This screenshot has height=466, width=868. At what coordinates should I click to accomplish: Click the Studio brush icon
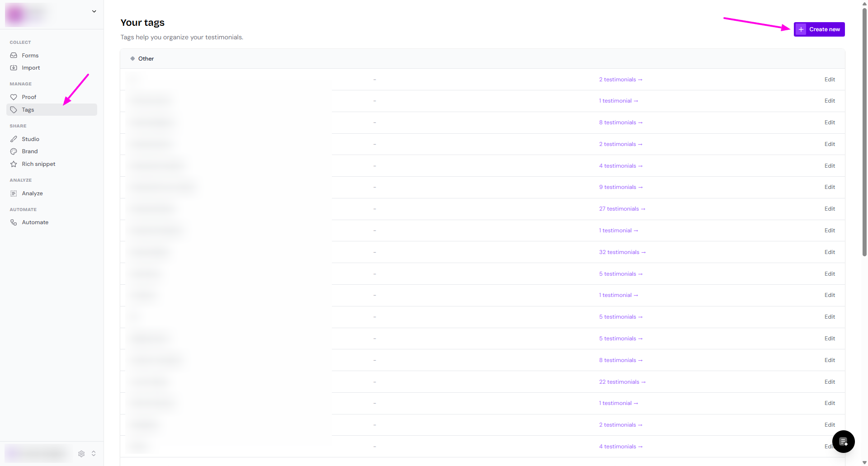coord(14,139)
